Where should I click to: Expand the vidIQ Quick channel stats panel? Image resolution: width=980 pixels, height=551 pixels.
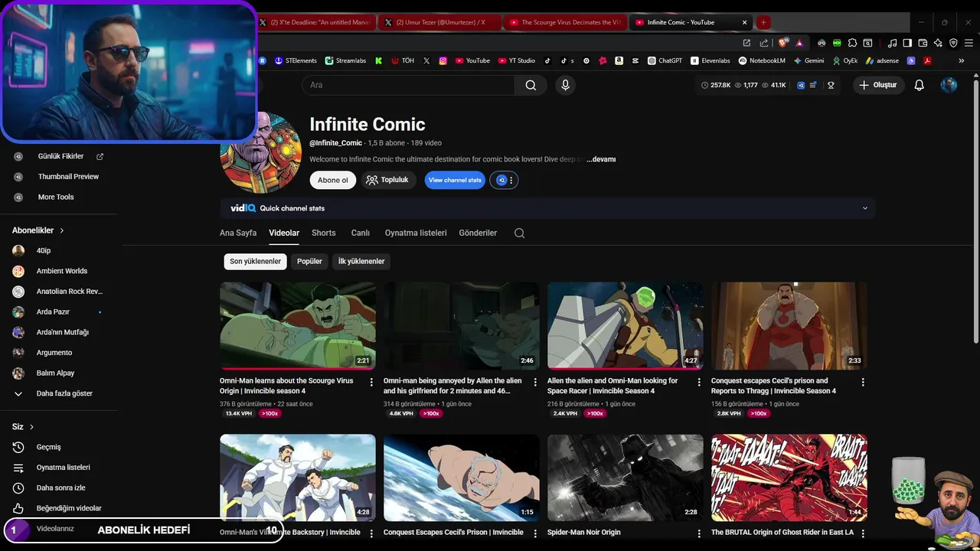pos(865,208)
